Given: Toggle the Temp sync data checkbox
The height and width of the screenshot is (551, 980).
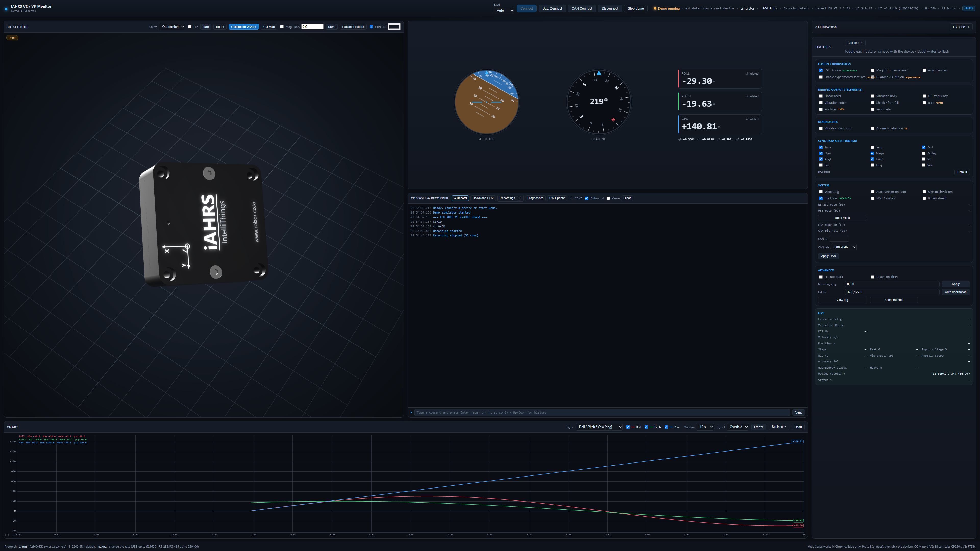Looking at the screenshot, I should coord(872,147).
